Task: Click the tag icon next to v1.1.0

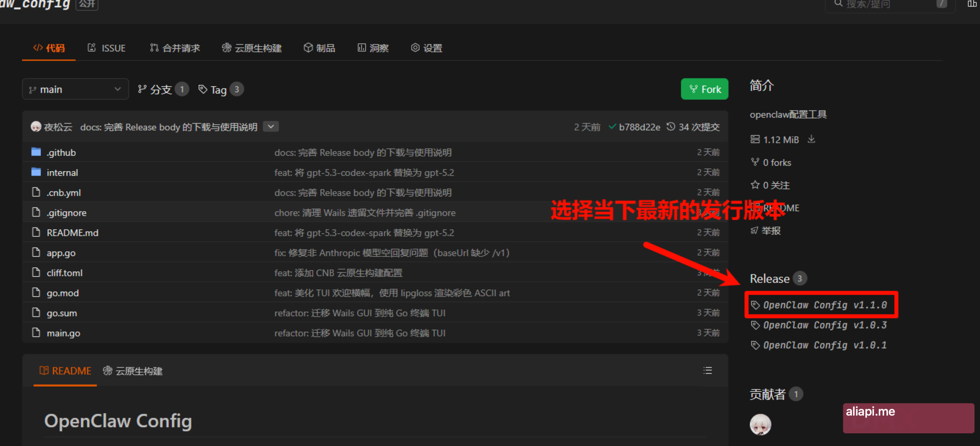Action: 755,305
